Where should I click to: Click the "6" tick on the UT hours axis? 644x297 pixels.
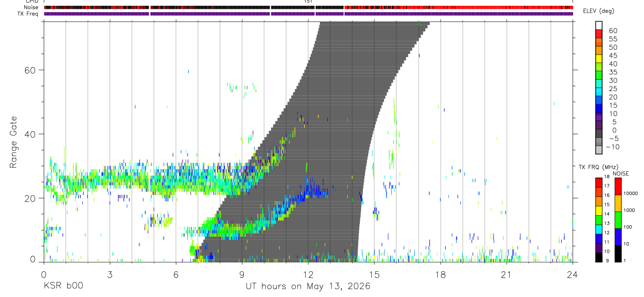tap(176, 274)
